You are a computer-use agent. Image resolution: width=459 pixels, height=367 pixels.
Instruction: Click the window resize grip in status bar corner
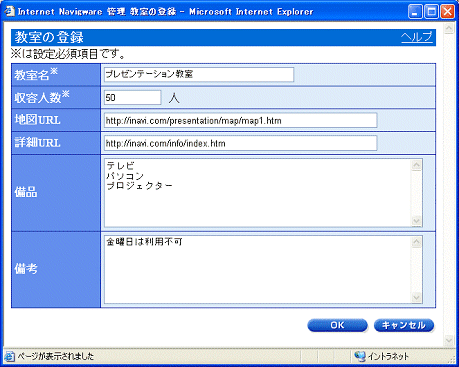coord(451,358)
